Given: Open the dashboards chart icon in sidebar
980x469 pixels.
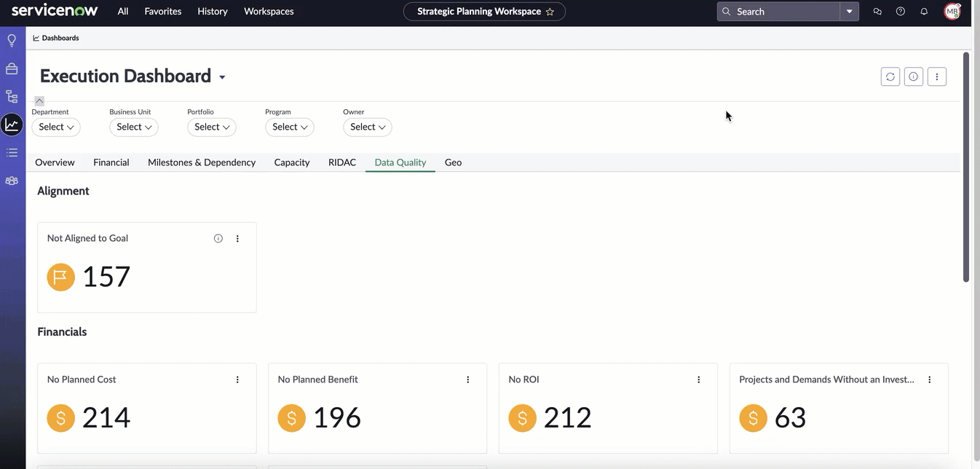Looking at the screenshot, I should pos(12,125).
